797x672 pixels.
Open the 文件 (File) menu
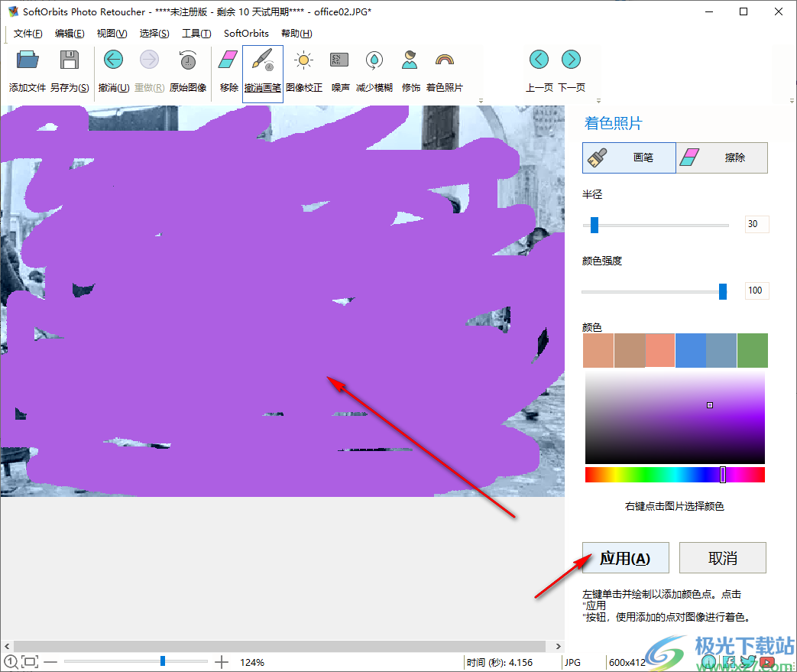point(28,34)
